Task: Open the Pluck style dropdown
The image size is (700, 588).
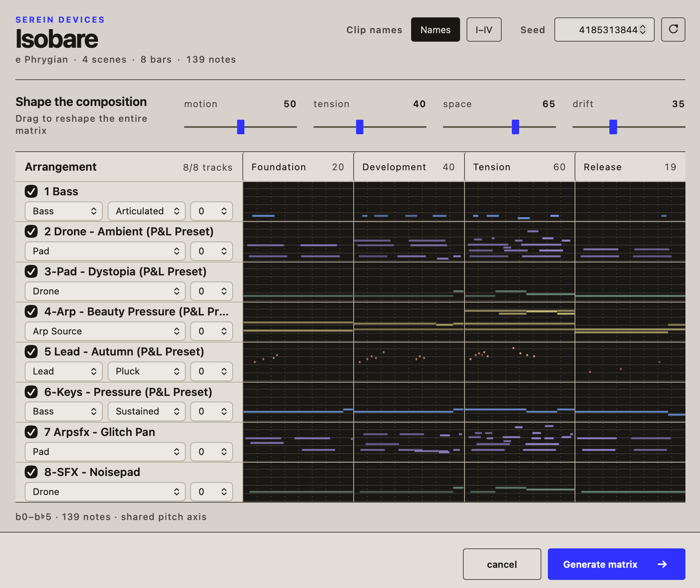Action: tap(146, 371)
